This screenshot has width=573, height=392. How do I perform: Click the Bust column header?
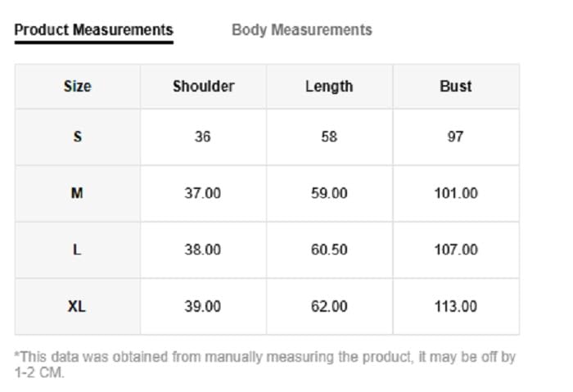(x=455, y=86)
